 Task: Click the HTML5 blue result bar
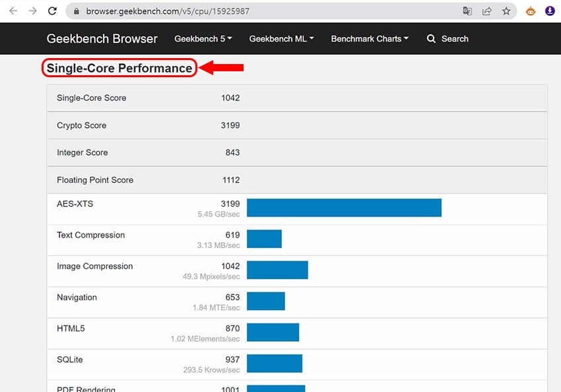click(273, 332)
